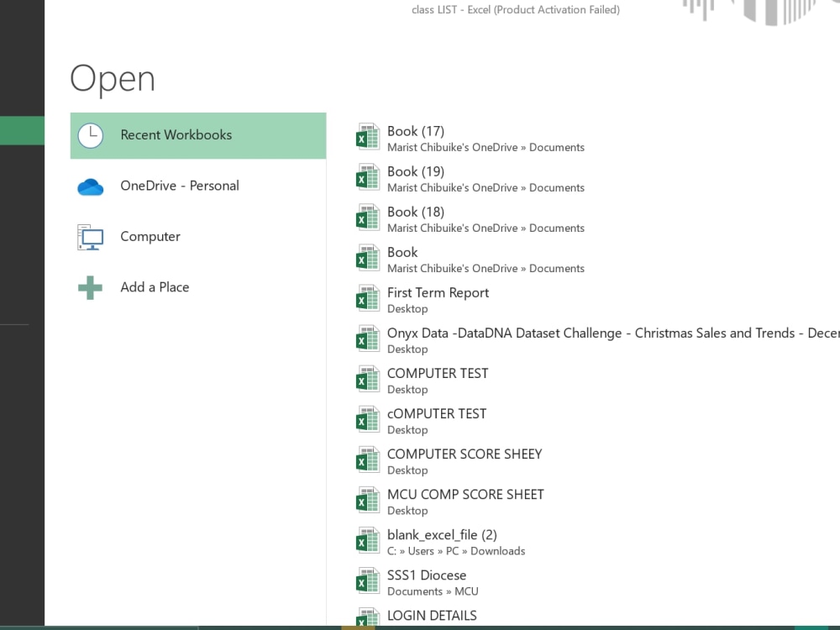Open blank_excel_file (2) workbook
This screenshot has width=840, height=630.
click(442, 534)
